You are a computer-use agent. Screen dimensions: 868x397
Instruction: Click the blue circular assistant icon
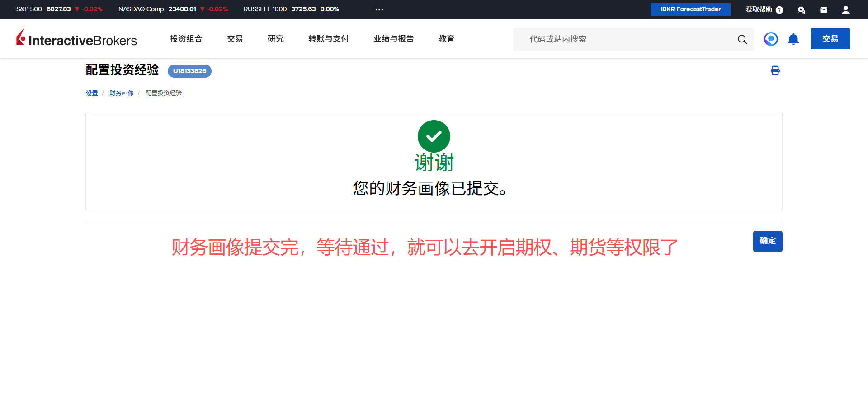click(x=771, y=39)
